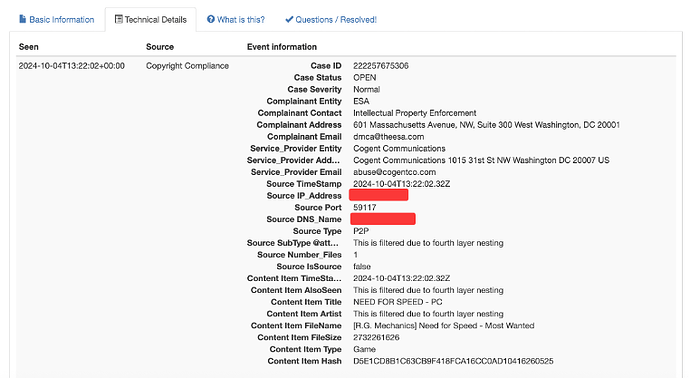Click the table icon on Technical Details tab
Viewport: 690px width, 378px height.
tap(118, 19)
